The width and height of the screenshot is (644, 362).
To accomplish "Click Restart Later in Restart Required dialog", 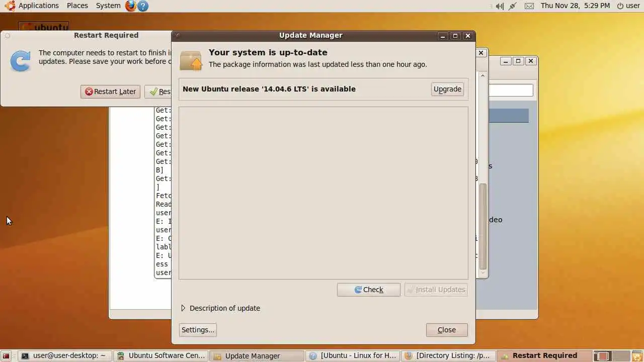I will 110,92.
